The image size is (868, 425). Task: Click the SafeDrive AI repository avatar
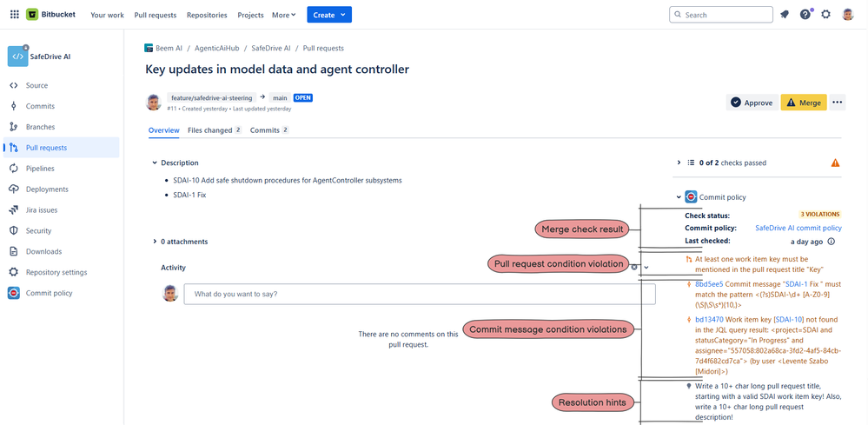[x=17, y=56]
